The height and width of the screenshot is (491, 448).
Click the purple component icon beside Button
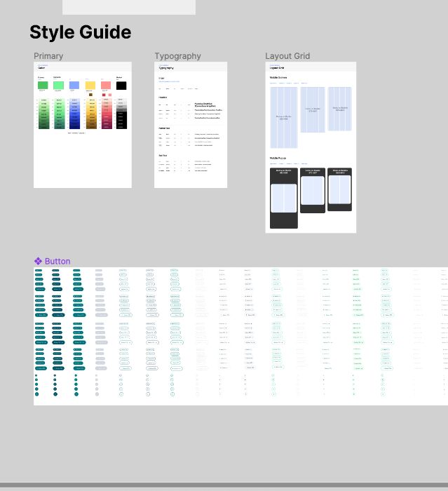pyautogui.click(x=38, y=261)
